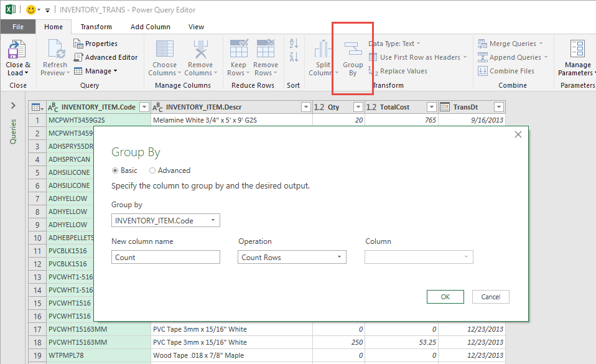Image resolution: width=596 pixels, height=364 pixels.
Task: Confirm grouping with the OK button
Action: [445, 297]
